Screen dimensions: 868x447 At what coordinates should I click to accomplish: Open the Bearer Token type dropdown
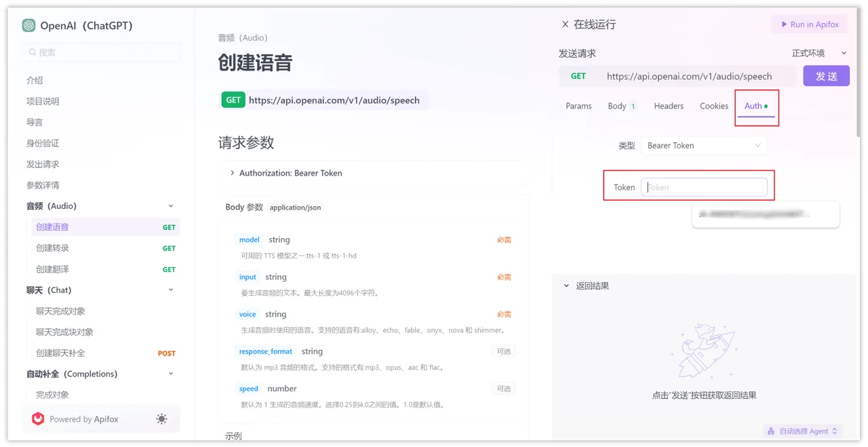click(703, 145)
